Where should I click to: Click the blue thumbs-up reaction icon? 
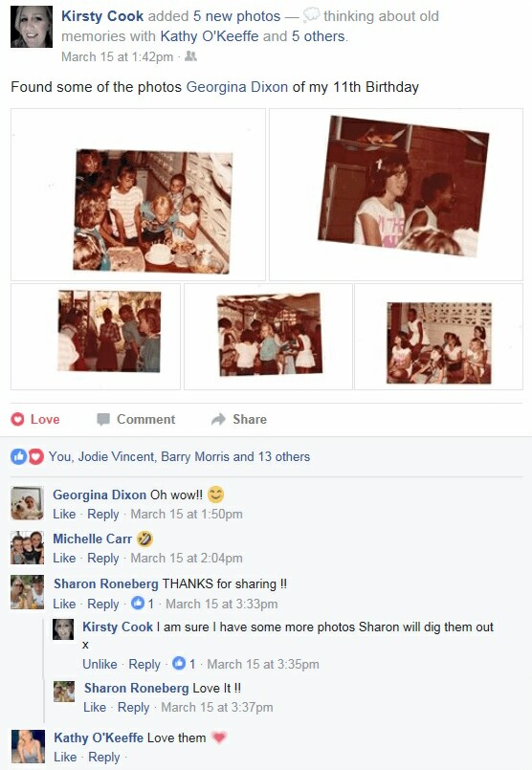tap(19, 456)
